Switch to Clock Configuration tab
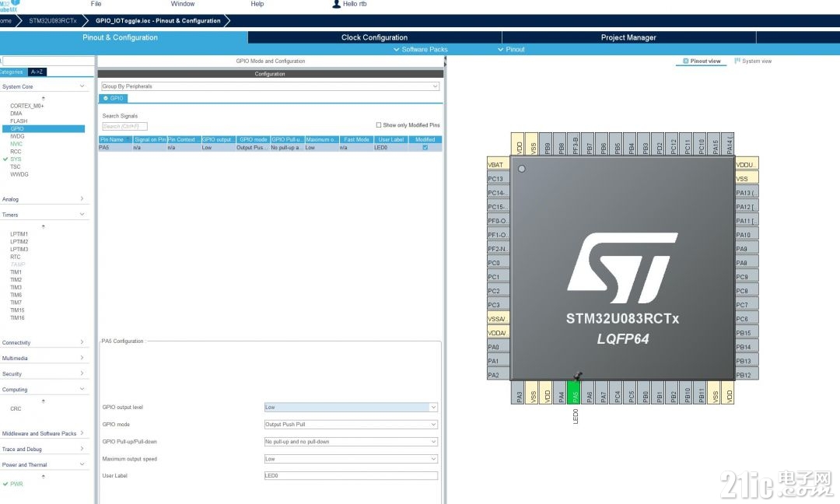This screenshot has width=840, height=504. click(x=374, y=37)
